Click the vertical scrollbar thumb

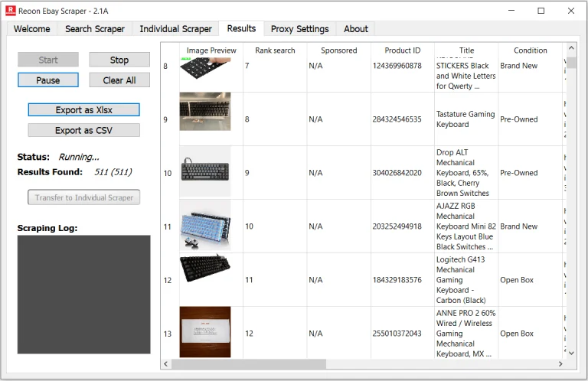[571, 63]
